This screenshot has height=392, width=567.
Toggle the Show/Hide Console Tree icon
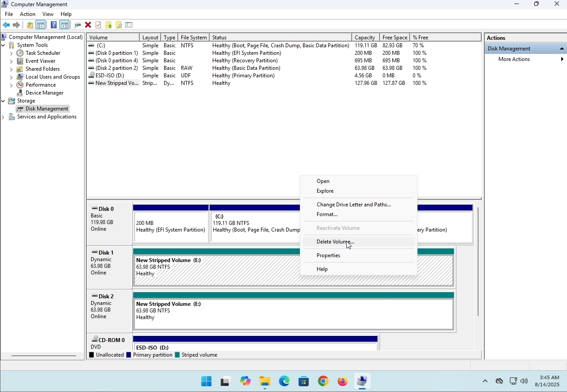coord(41,25)
